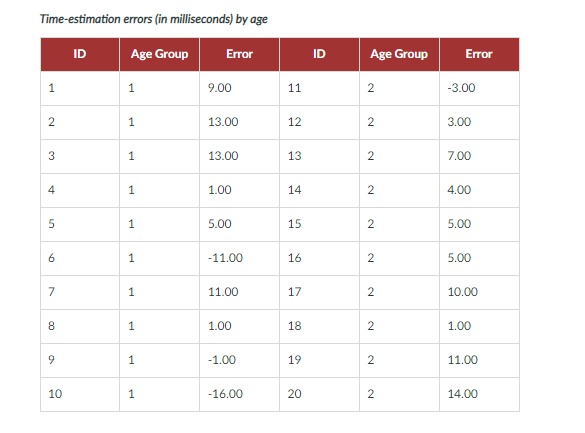Select the 11.00 error cell for ID 7
The height and width of the screenshot is (433, 585).
pos(239,292)
